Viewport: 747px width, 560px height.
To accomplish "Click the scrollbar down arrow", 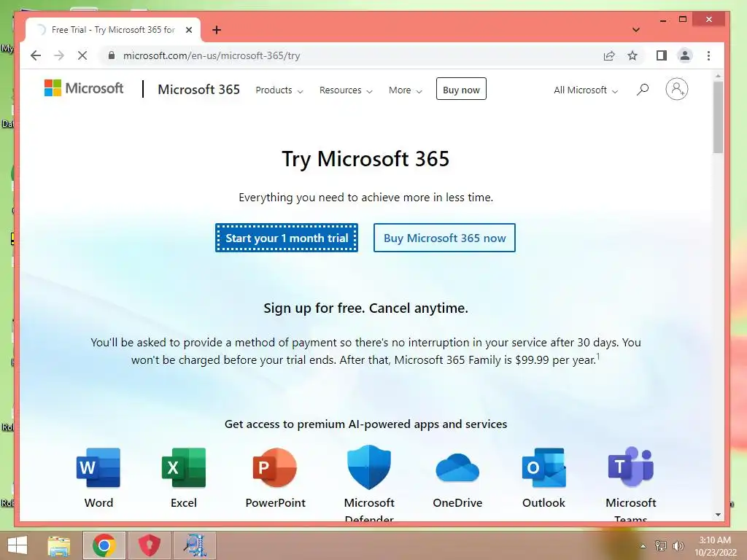I will point(718,515).
